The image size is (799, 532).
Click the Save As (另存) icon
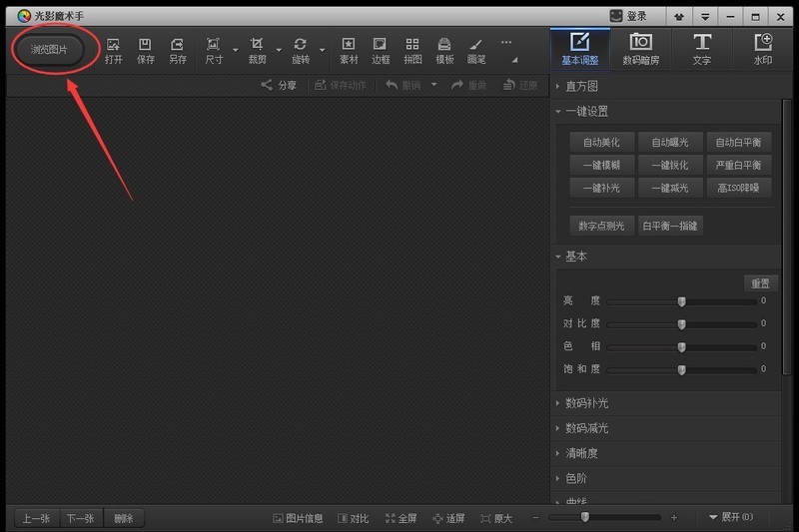point(177,50)
